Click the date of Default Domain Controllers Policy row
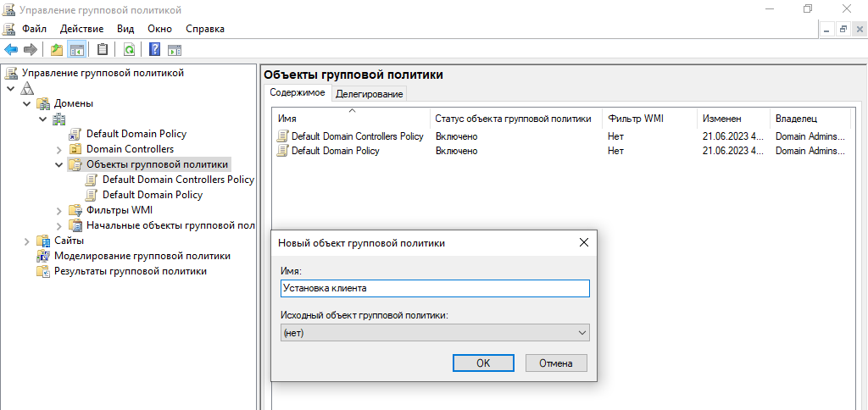This screenshot has height=410, width=868. coord(732,136)
